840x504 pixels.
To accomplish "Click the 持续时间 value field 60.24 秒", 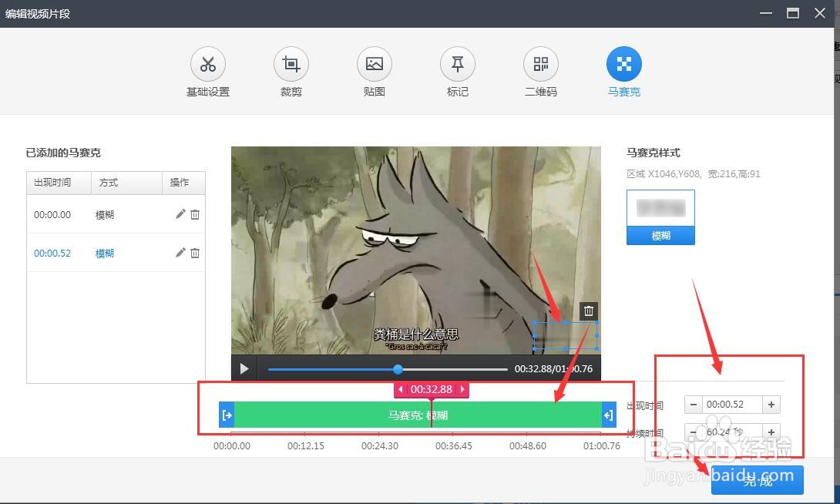I will click(x=732, y=432).
